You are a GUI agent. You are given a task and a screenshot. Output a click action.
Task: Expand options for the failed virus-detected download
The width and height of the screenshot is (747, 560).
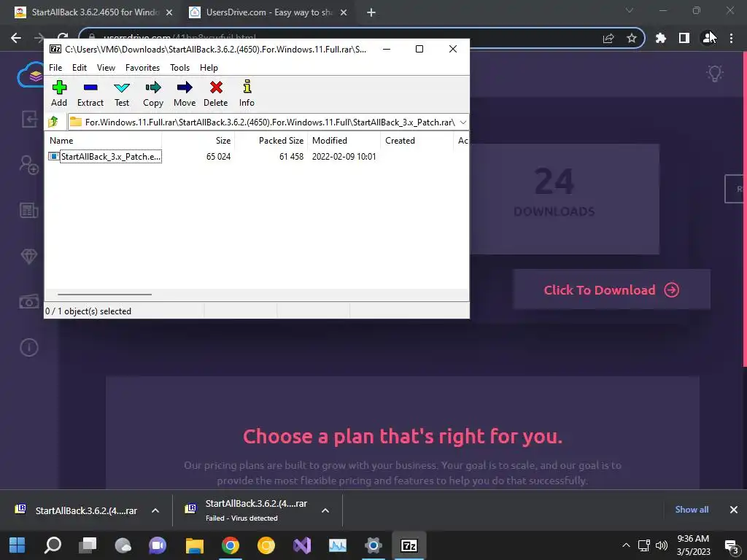(325, 510)
